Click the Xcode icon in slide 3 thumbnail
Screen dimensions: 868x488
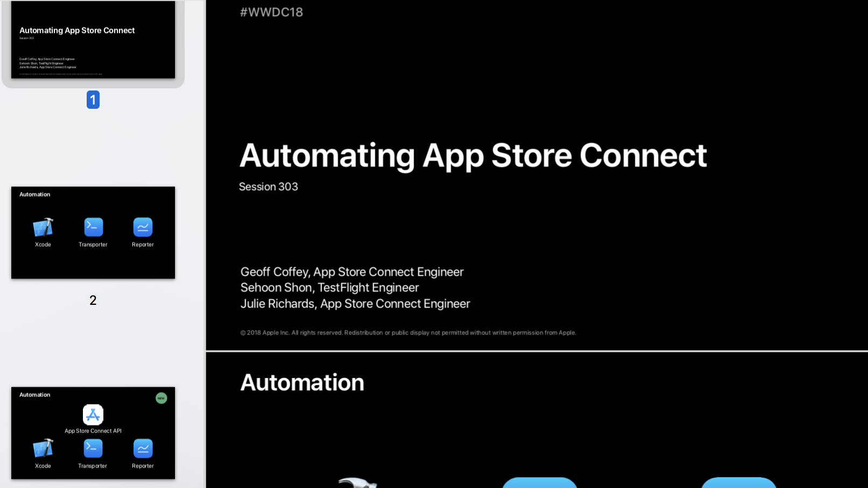(43, 449)
